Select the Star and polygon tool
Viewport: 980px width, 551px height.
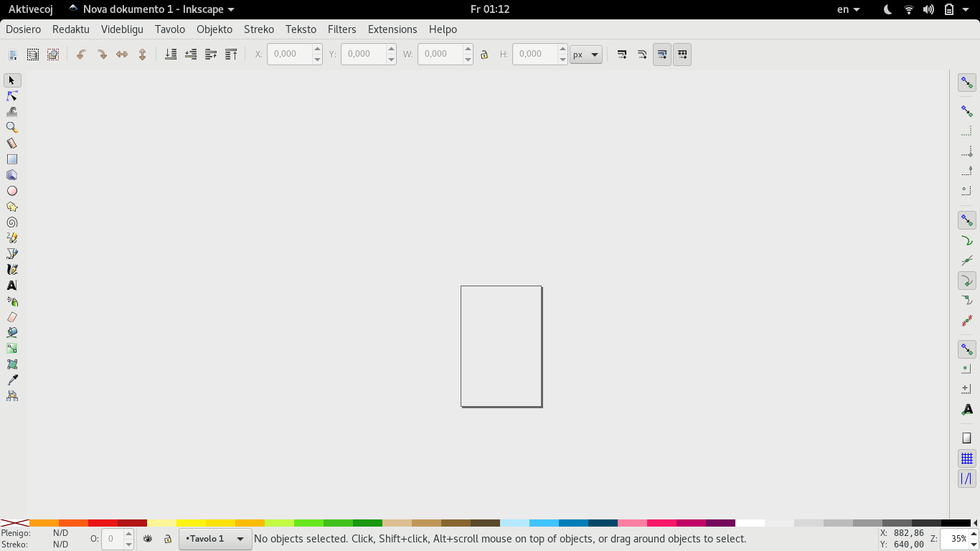[12, 207]
